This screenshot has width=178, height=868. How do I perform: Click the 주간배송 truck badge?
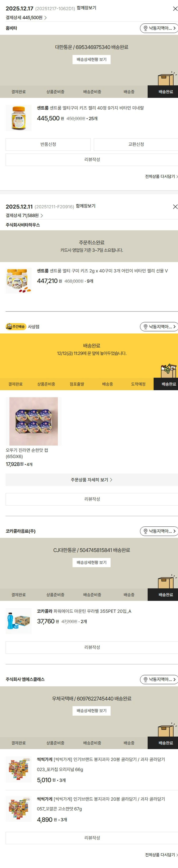(16, 326)
